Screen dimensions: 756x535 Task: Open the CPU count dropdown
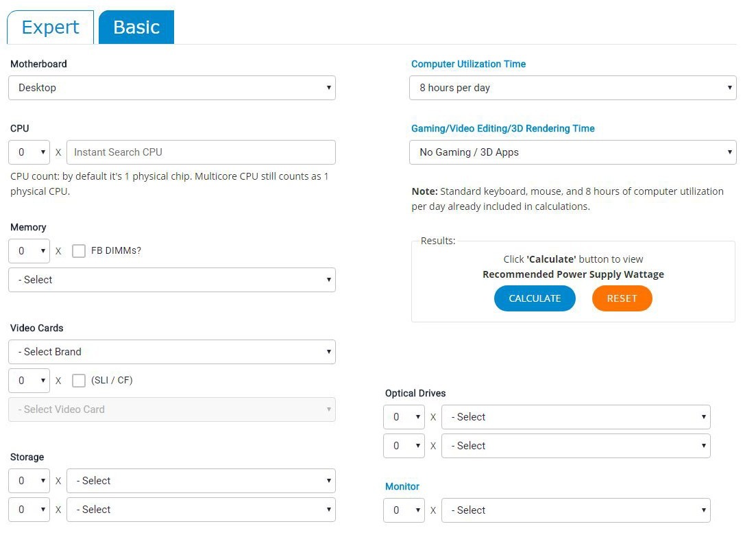click(29, 152)
